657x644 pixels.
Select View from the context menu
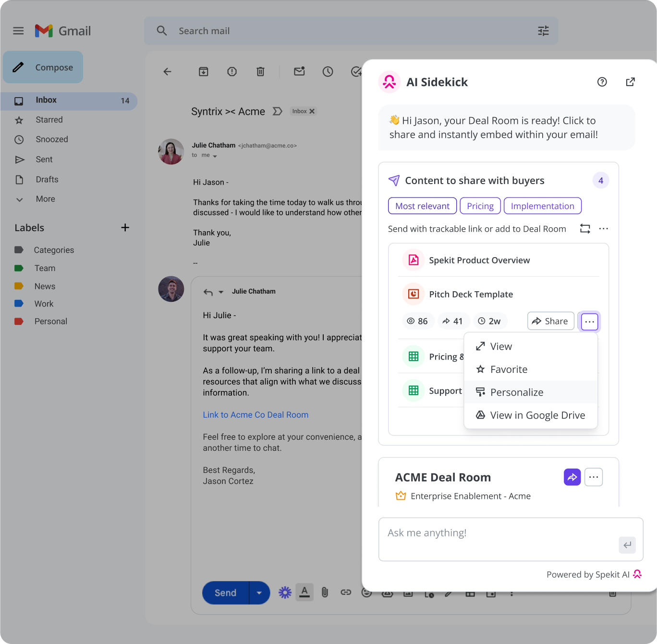click(531, 347)
